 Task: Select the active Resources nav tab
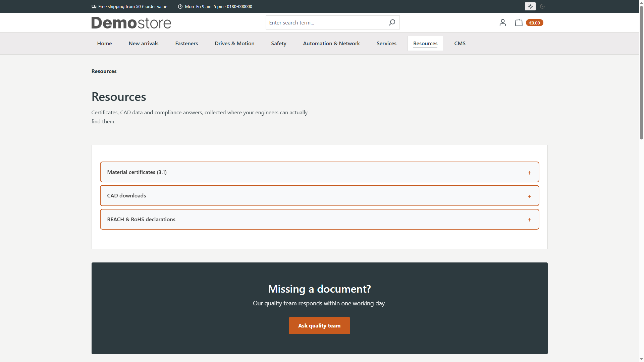(x=425, y=43)
